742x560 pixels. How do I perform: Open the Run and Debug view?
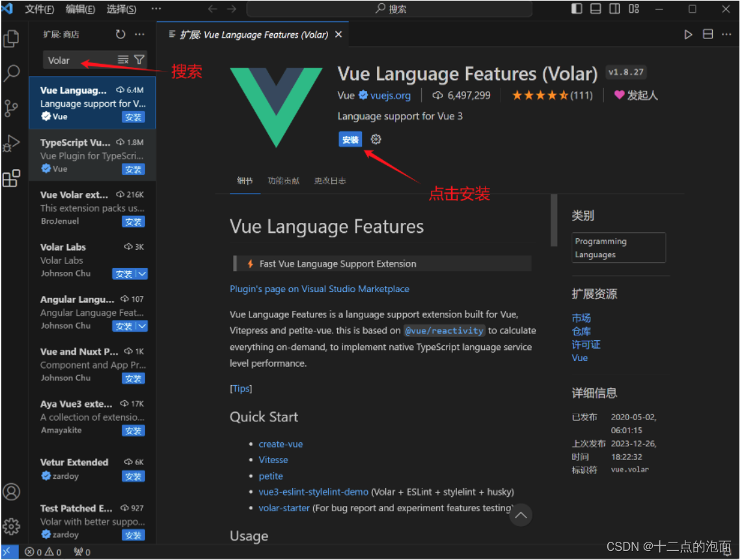click(x=12, y=143)
